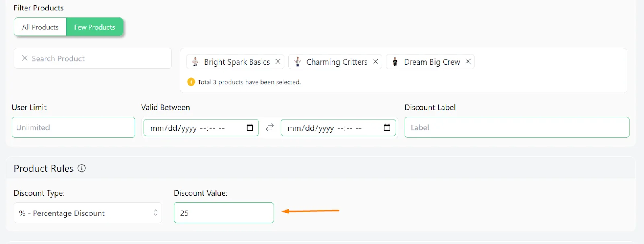Viewport: 644px width, 244px height.
Task: Click into the Discount Label field
Action: [516, 127]
